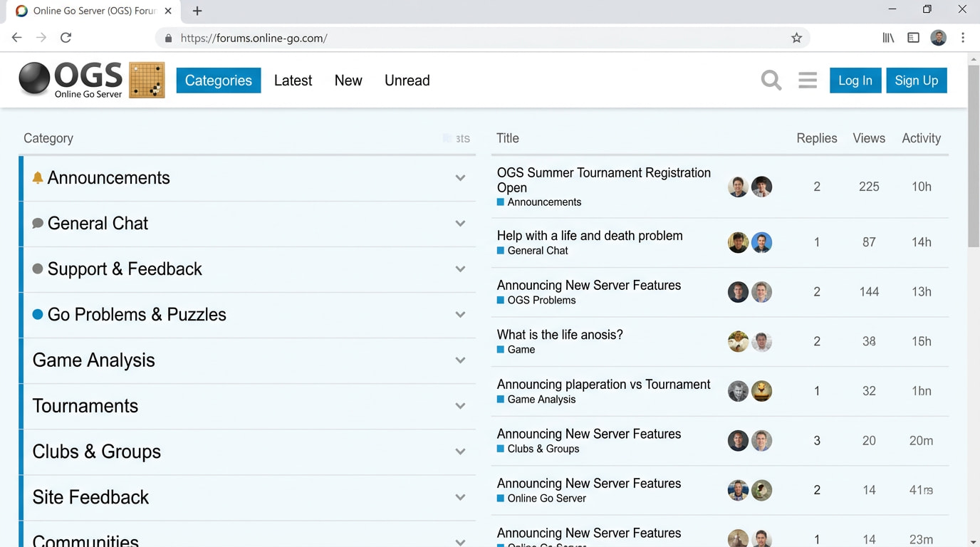Open the browser library icon
The image size is (980, 547).
(888, 38)
